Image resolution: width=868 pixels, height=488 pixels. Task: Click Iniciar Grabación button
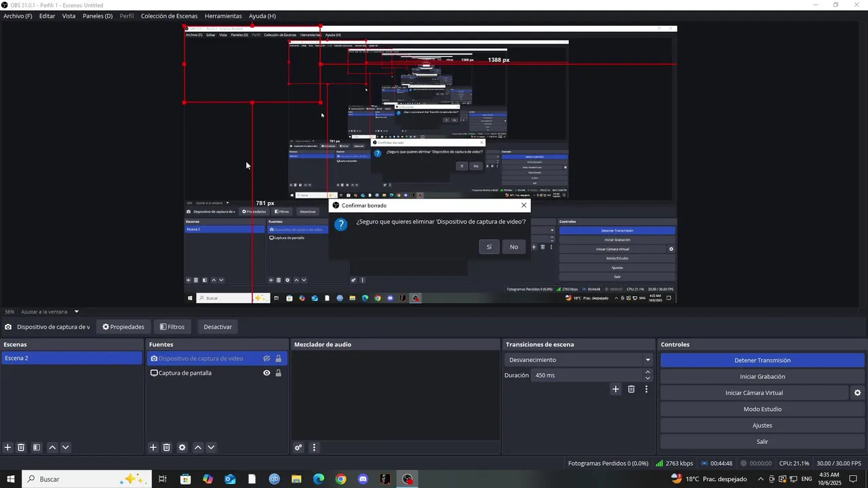click(762, 376)
